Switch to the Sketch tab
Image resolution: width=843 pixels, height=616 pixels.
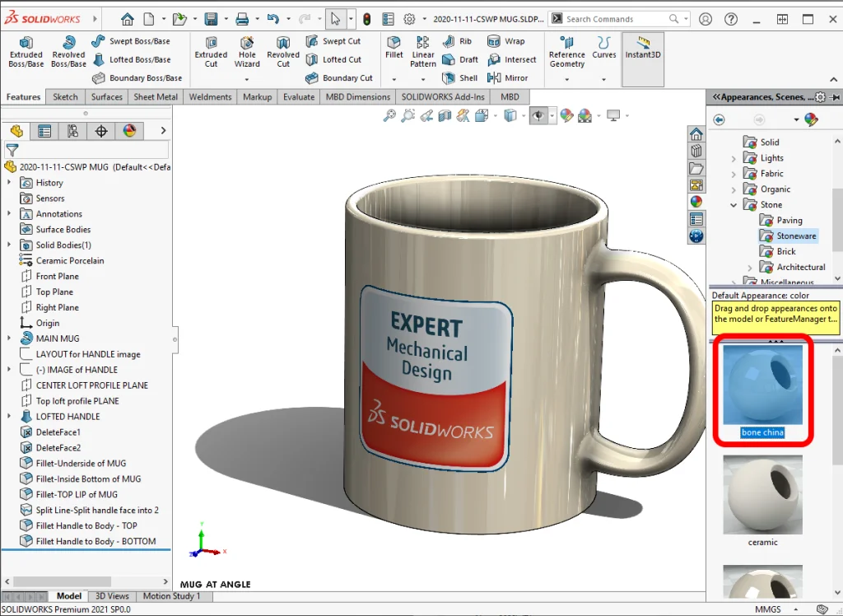tap(65, 97)
